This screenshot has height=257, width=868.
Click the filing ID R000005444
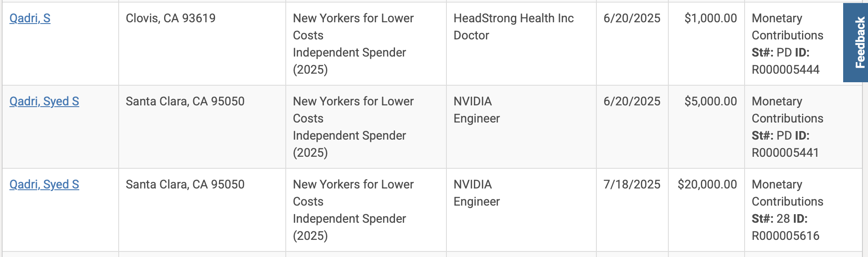pyautogui.click(x=785, y=70)
